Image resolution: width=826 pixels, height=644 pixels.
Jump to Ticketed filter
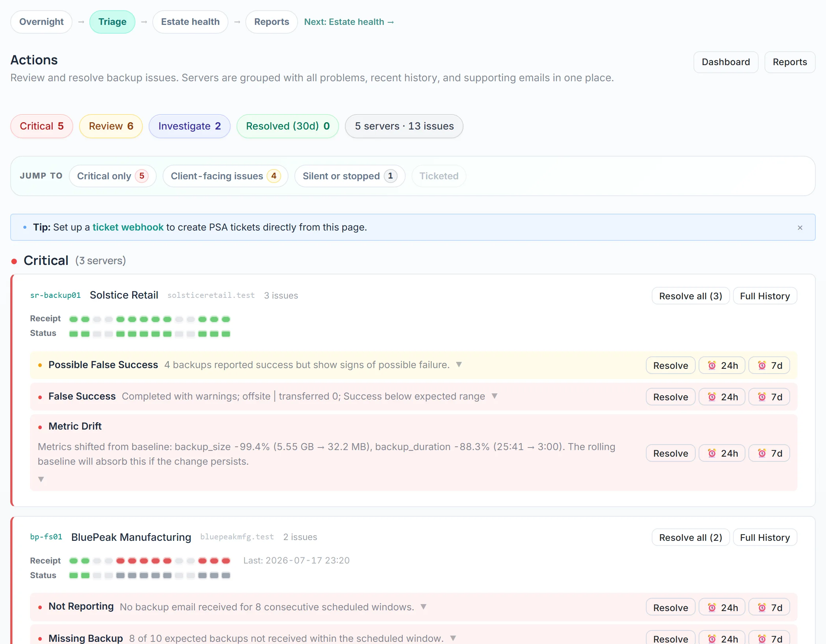(x=439, y=176)
